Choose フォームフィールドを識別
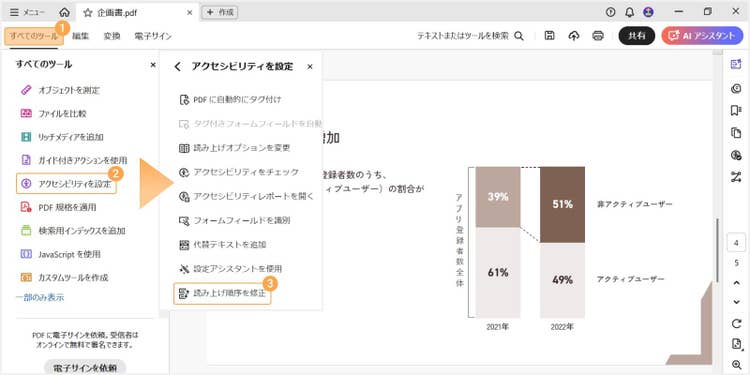This screenshot has width=750, height=375. tap(234, 221)
